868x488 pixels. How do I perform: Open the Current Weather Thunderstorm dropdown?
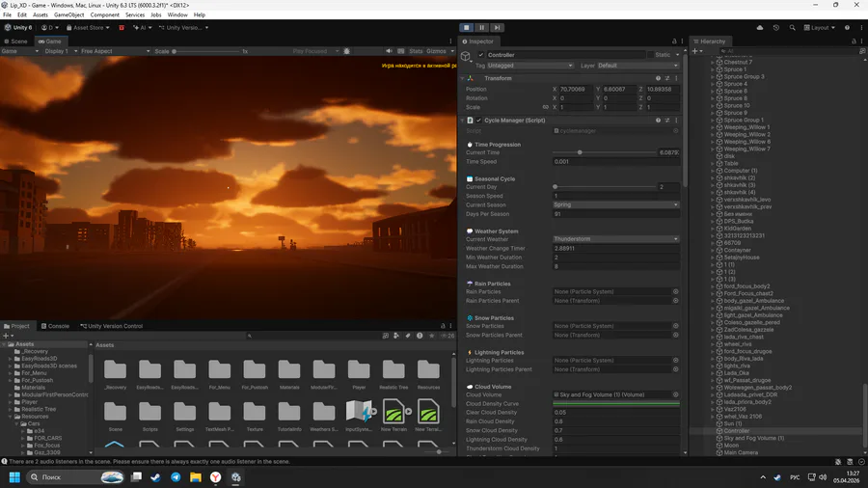[x=615, y=238]
